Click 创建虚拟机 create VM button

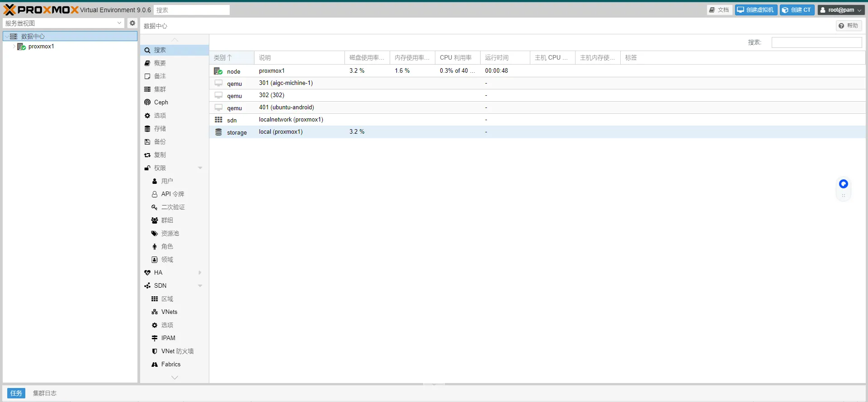tap(756, 10)
